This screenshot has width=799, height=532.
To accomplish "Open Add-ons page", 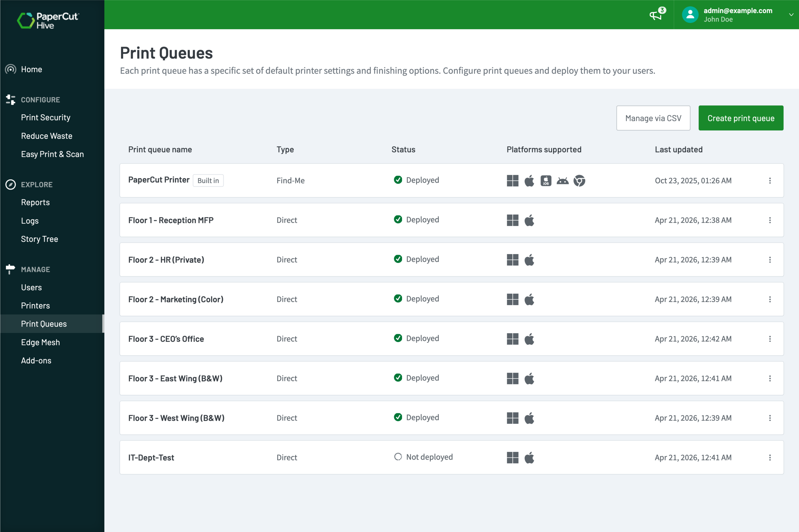I will 36,361.
